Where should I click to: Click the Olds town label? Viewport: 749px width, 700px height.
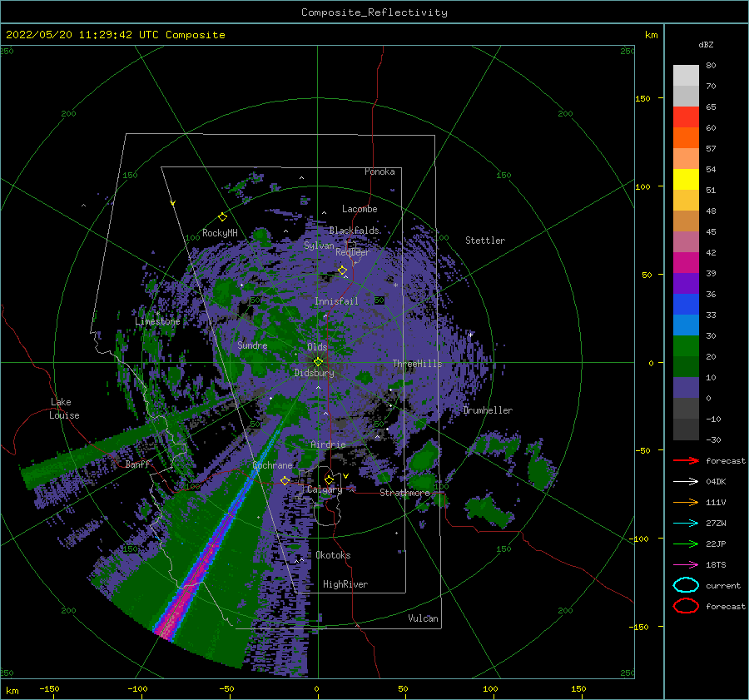[x=317, y=347]
